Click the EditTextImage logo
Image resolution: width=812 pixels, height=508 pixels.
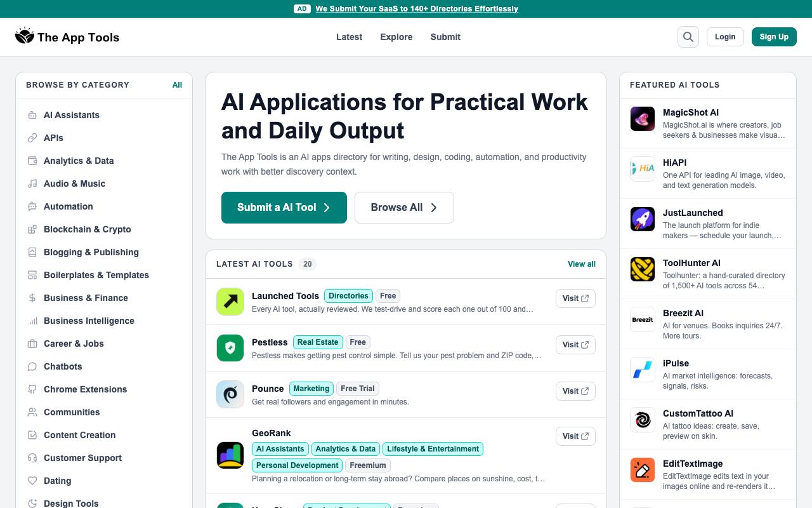click(643, 470)
